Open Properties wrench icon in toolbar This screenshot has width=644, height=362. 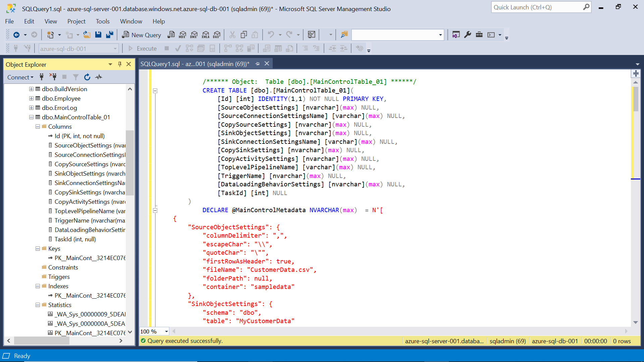point(468,35)
